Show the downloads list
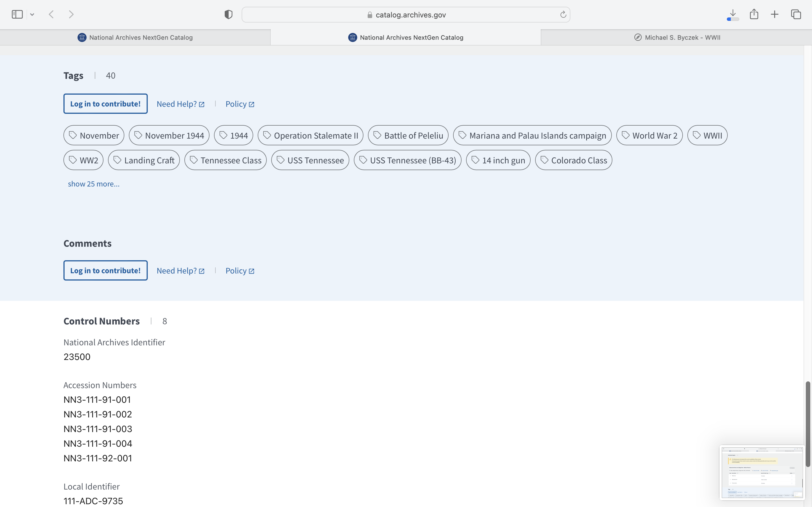The height and width of the screenshot is (507, 812). 733,14
